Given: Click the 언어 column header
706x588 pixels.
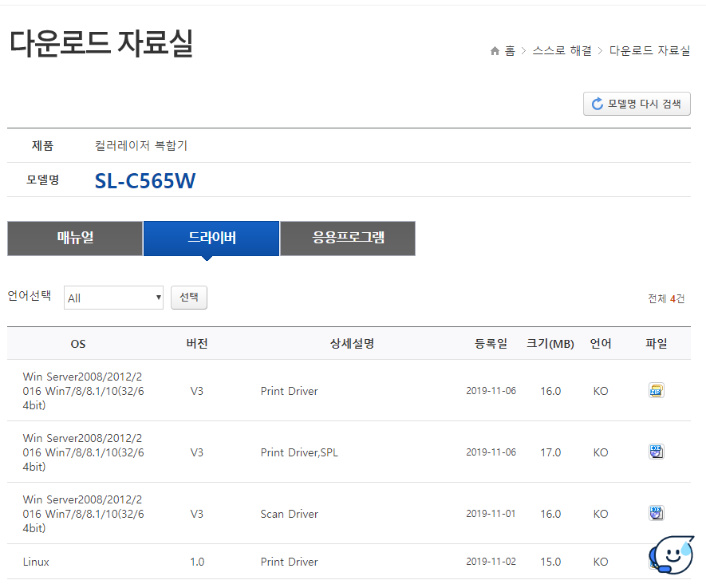Looking at the screenshot, I should [x=601, y=344].
